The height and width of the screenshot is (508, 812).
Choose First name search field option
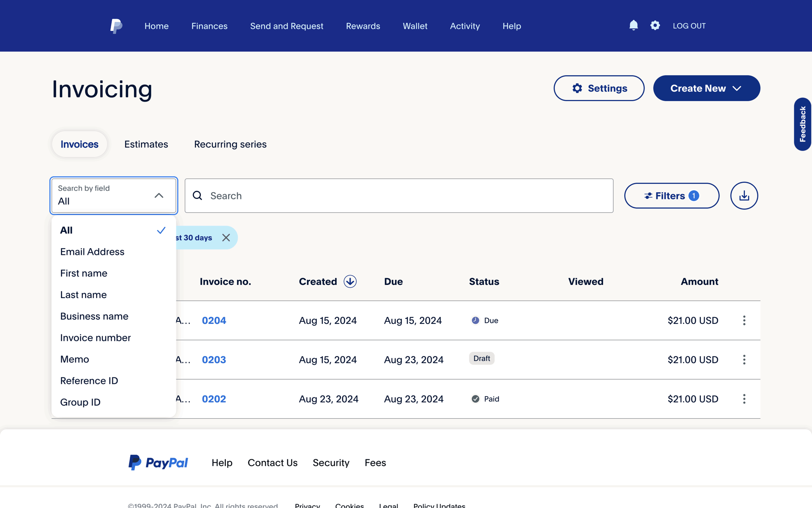[x=113, y=273]
